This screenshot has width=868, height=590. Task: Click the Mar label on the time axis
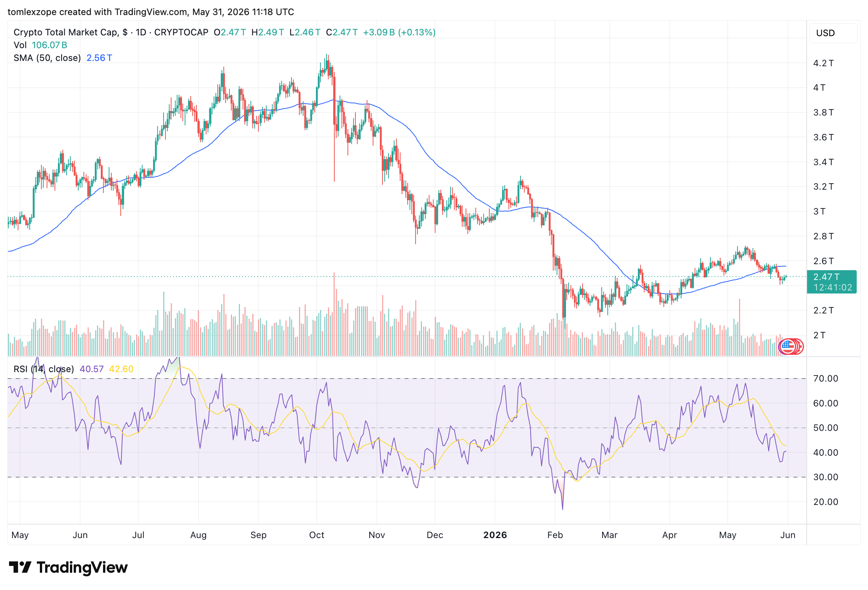[x=610, y=535]
